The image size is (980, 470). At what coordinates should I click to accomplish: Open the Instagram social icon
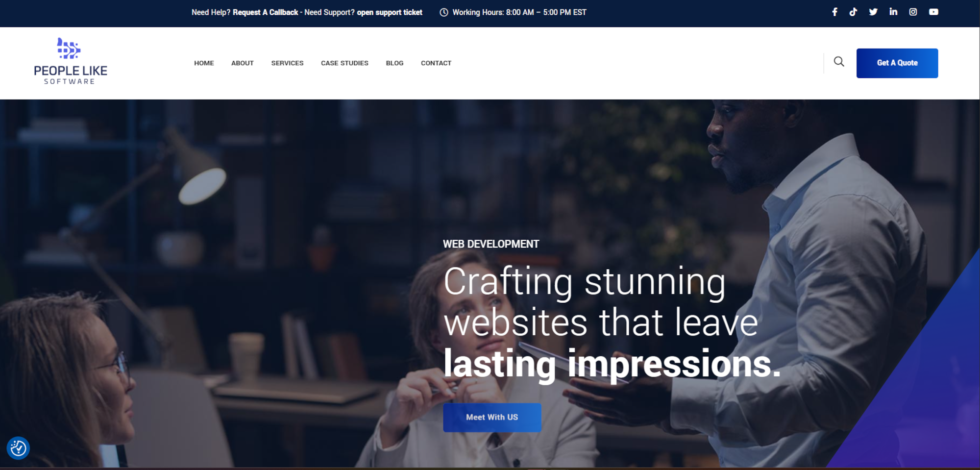tap(913, 12)
